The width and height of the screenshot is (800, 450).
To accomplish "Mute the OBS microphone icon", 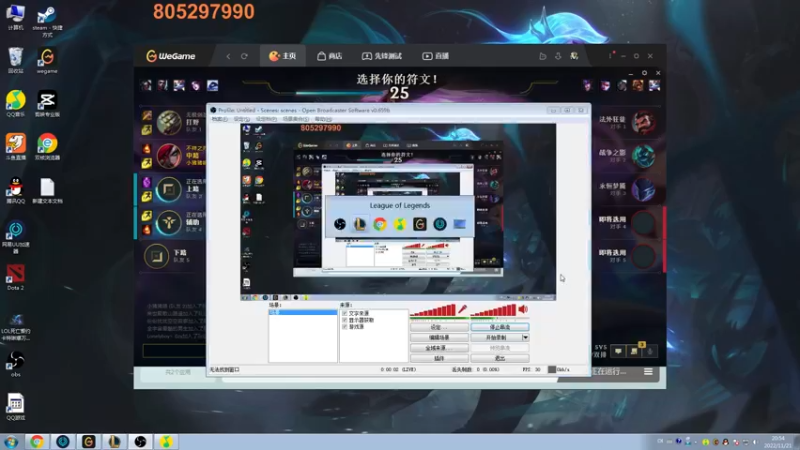I will [462, 309].
